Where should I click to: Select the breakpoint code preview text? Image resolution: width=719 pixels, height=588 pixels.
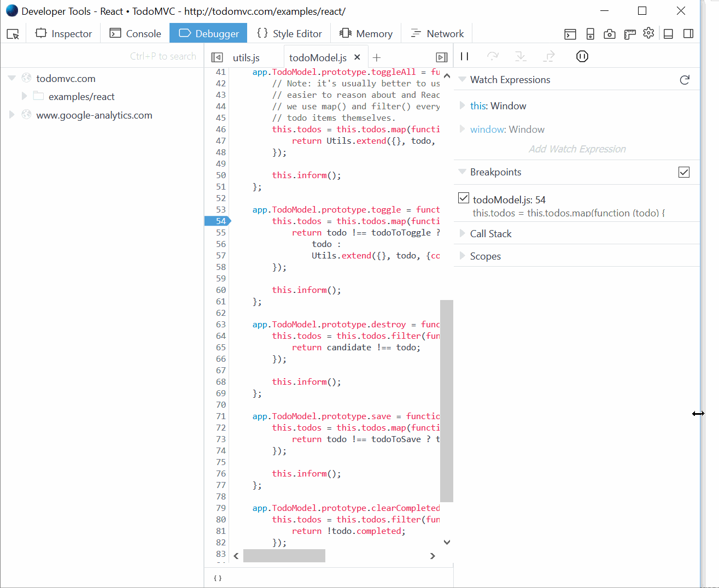coord(569,213)
